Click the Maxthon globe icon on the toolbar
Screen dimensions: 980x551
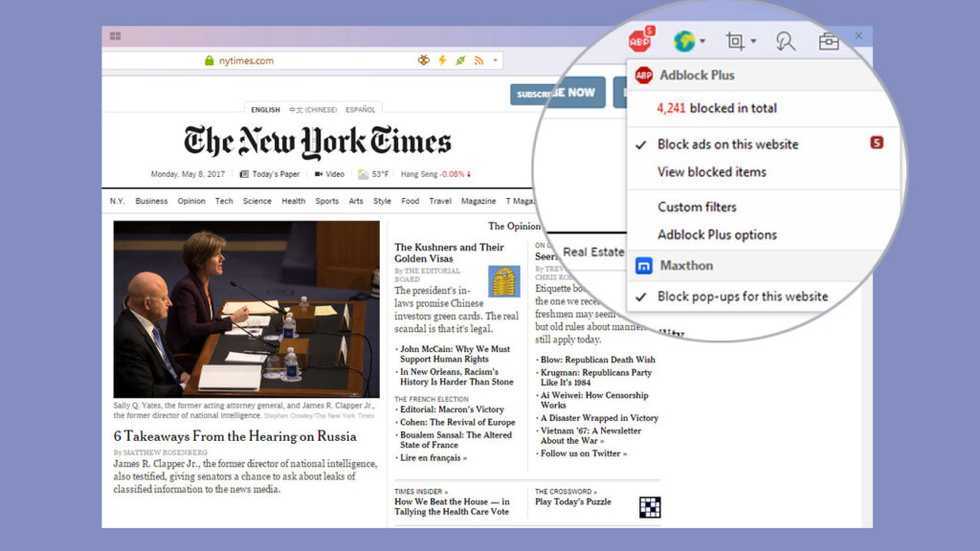click(x=682, y=42)
